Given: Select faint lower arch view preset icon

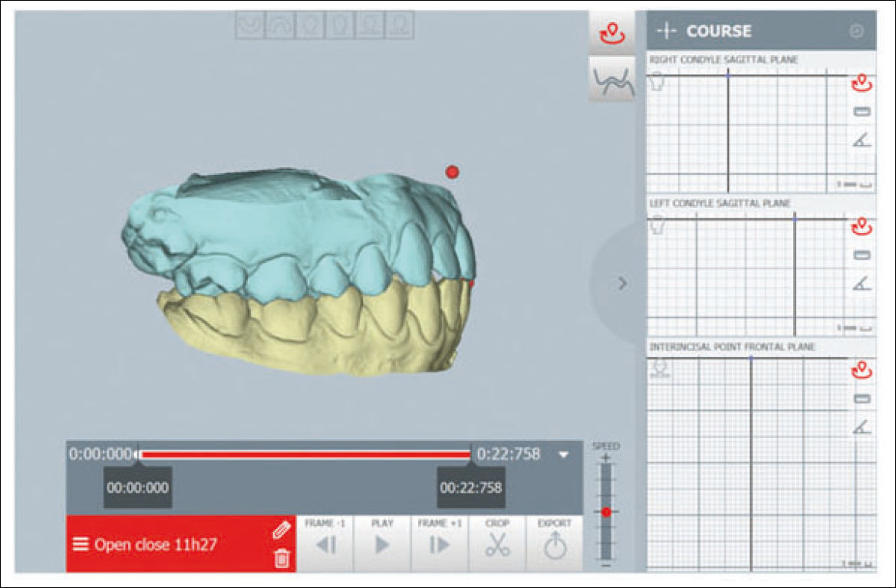Looking at the screenshot, I should point(250,25).
